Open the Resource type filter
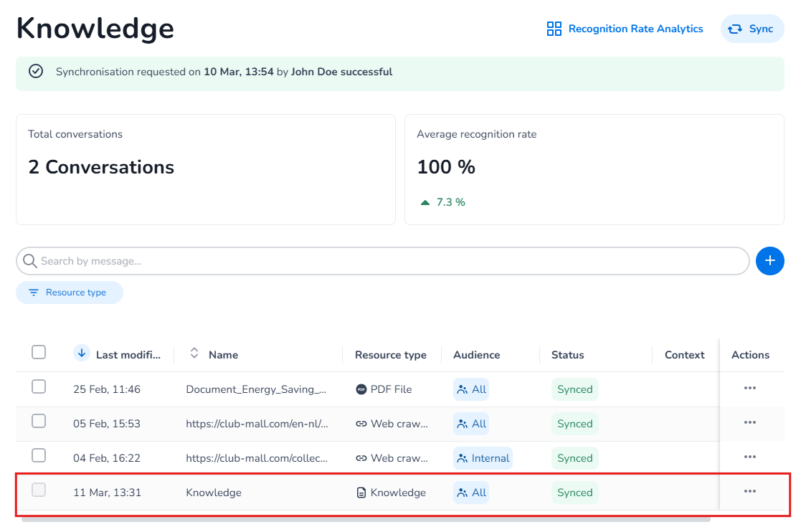806x532 pixels. pyautogui.click(x=70, y=293)
